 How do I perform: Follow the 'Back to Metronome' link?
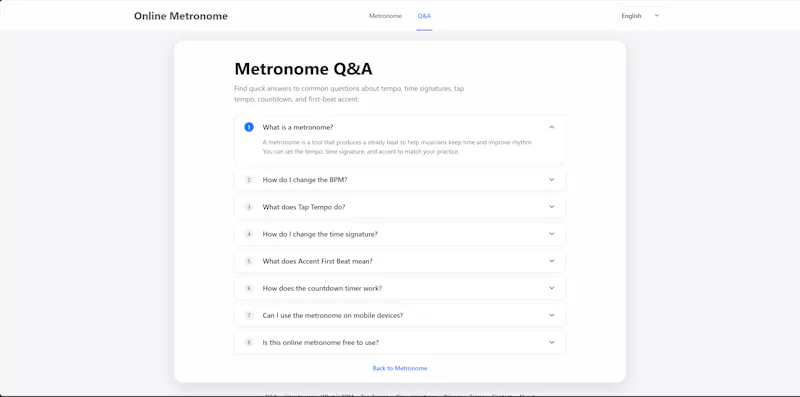point(400,368)
